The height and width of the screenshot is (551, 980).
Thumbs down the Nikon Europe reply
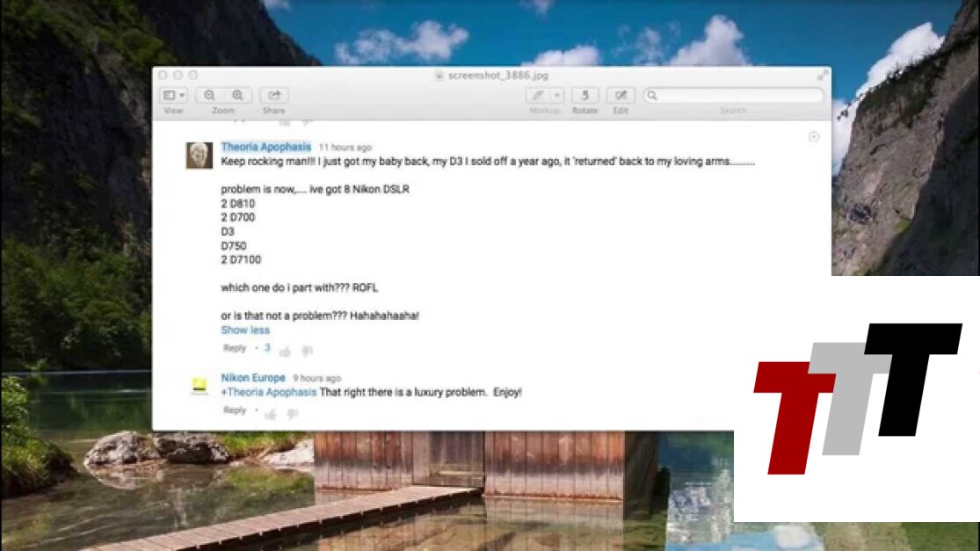[x=292, y=413]
